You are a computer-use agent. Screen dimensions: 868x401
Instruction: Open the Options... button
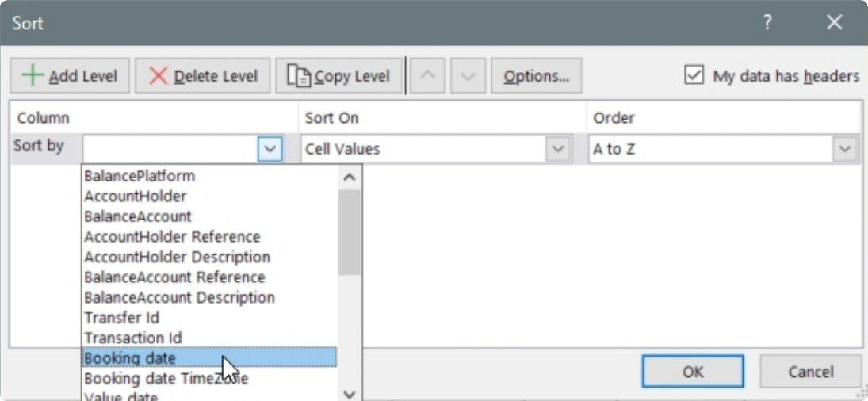coord(537,76)
